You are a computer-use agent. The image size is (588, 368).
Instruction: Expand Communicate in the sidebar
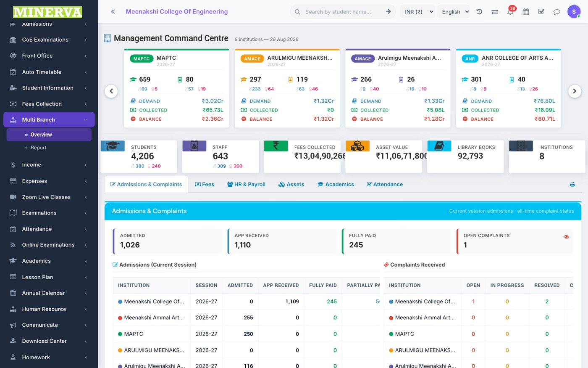coord(49,325)
